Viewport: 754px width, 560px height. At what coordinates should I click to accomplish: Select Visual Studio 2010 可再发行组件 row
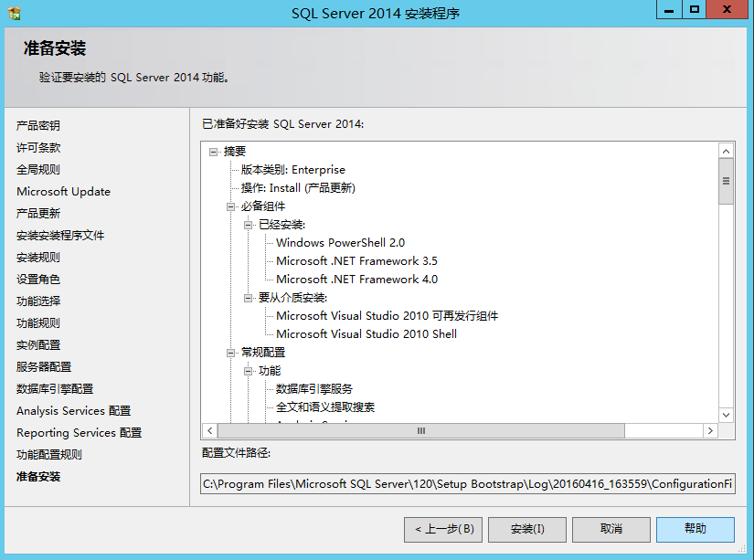388,316
